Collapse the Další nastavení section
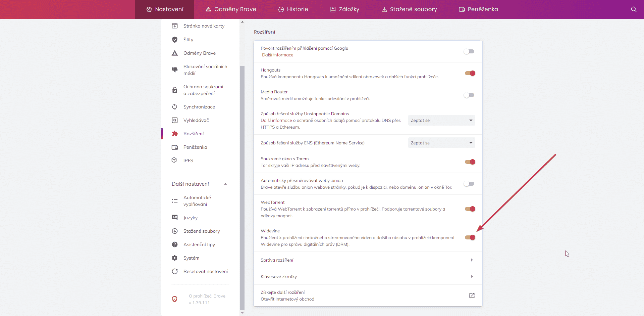The height and width of the screenshot is (316, 644). (225, 184)
